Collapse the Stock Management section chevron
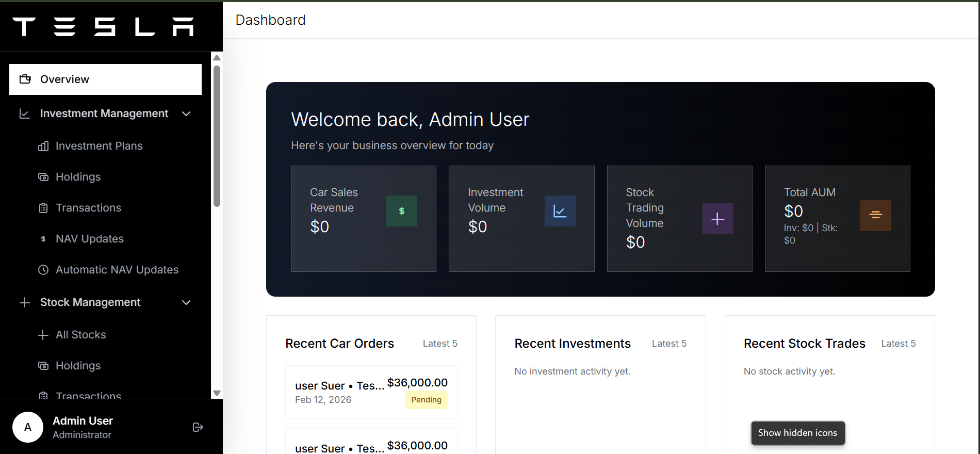Viewport: 980px width, 454px height. 187,302
